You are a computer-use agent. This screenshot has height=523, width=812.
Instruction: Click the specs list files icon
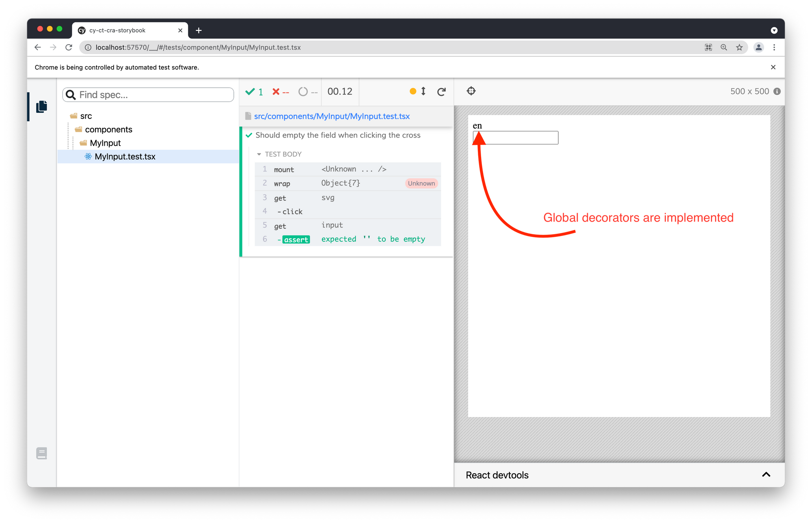pos(41,107)
